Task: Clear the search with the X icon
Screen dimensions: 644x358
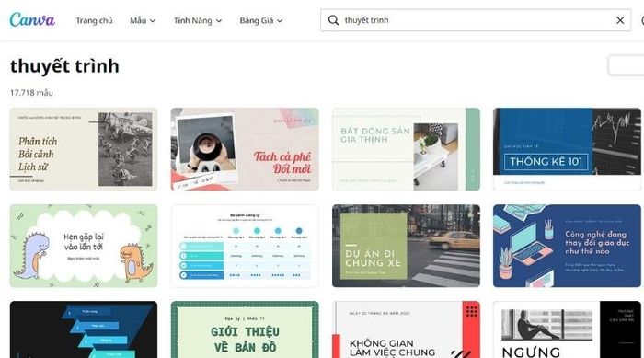Action: click(x=620, y=20)
